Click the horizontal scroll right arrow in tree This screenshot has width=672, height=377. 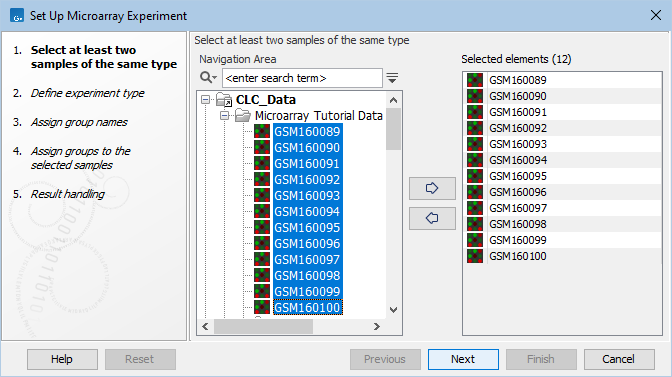coord(377,326)
